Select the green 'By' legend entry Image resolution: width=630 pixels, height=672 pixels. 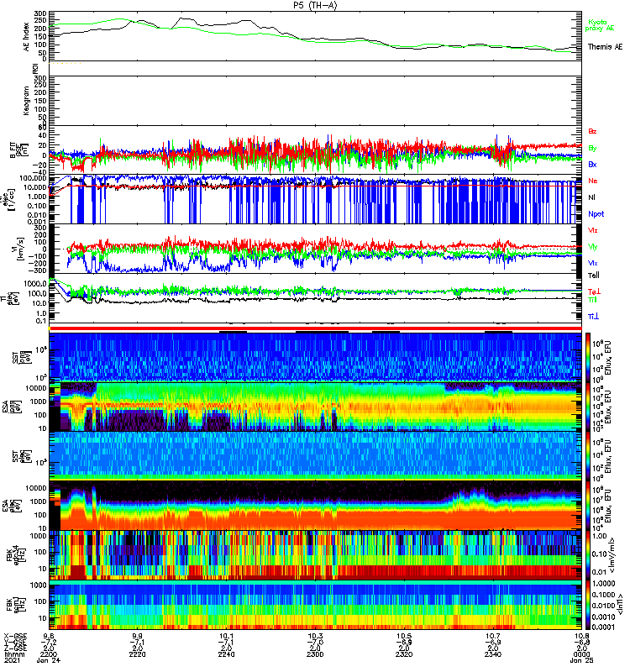[x=592, y=148]
